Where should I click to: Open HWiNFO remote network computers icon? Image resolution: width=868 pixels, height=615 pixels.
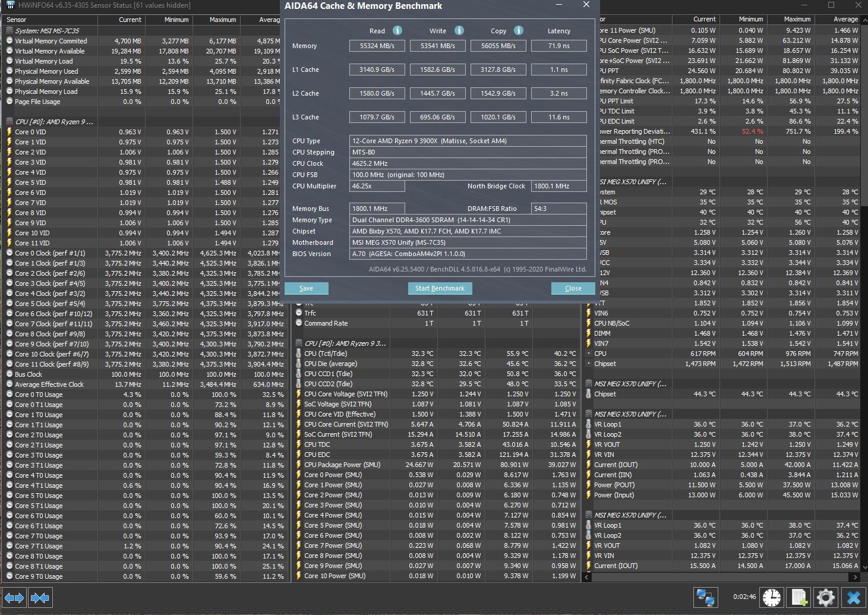[706, 597]
